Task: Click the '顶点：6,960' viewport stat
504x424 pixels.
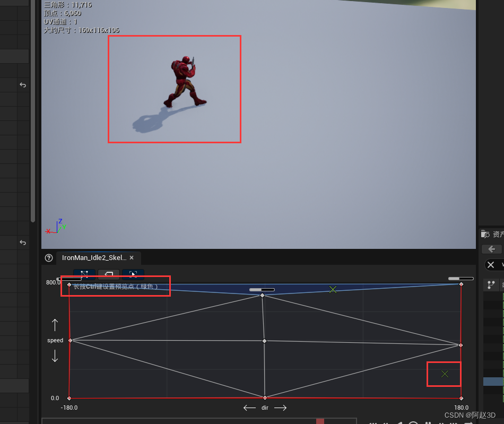Action: [63, 13]
